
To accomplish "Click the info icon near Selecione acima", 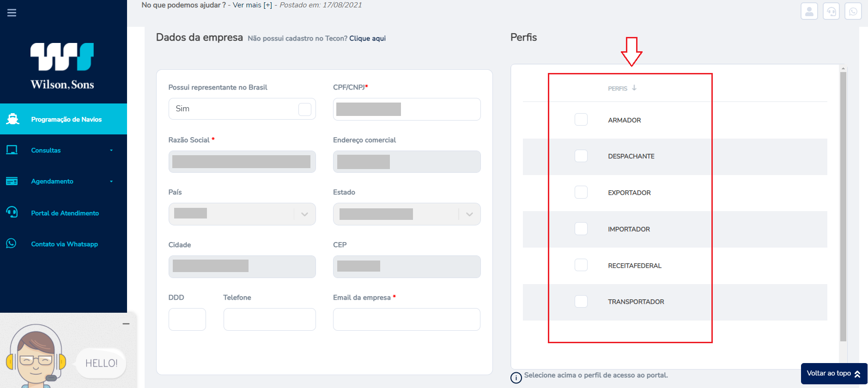I will (516, 377).
